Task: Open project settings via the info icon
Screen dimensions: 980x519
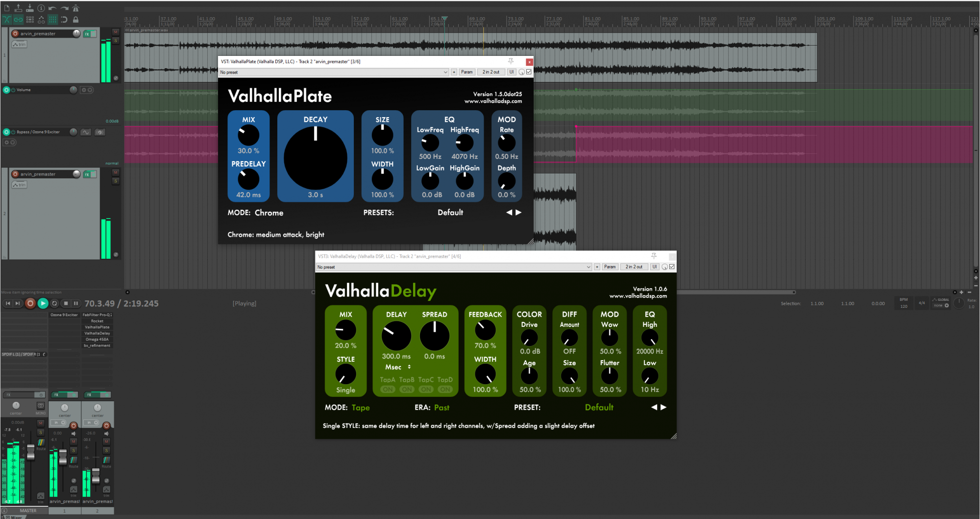Action: click(41, 8)
